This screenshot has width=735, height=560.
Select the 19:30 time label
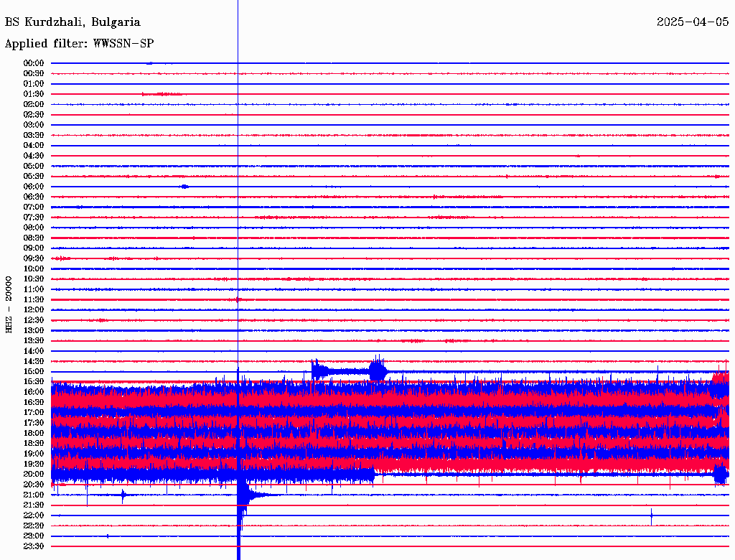coord(34,465)
